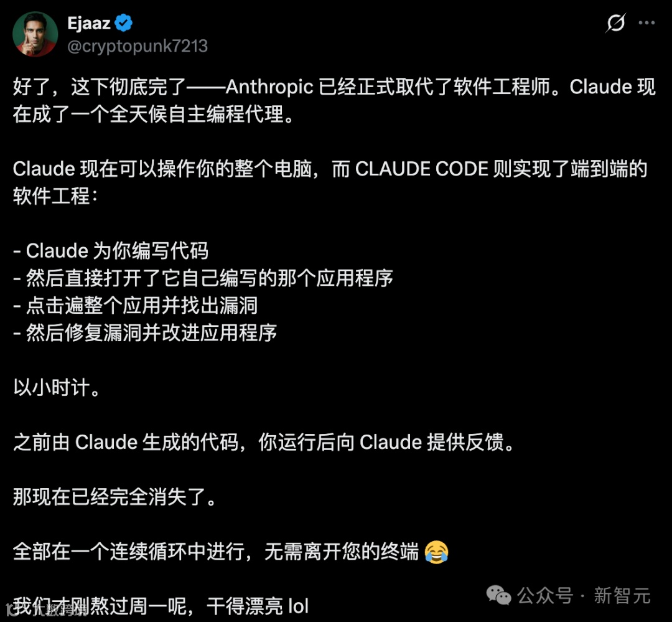Click the bullet line Claude 为你编写代码

pyautogui.click(x=111, y=251)
